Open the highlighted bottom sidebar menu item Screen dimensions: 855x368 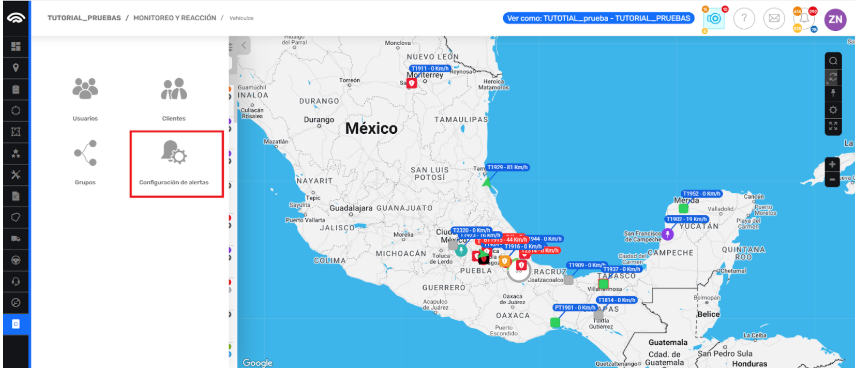tap(16, 324)
